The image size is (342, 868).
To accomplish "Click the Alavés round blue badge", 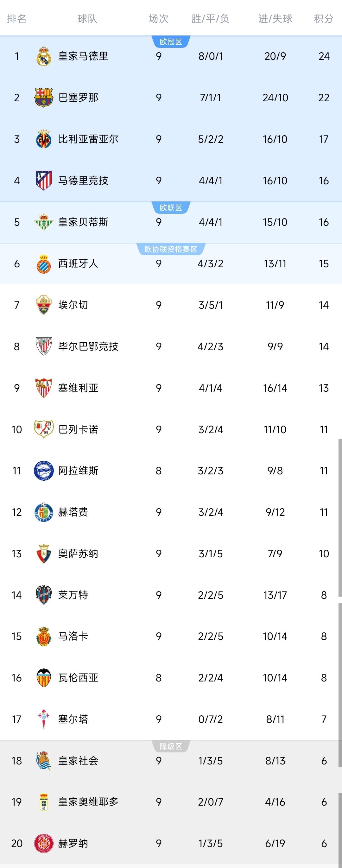I will [44, 471].
